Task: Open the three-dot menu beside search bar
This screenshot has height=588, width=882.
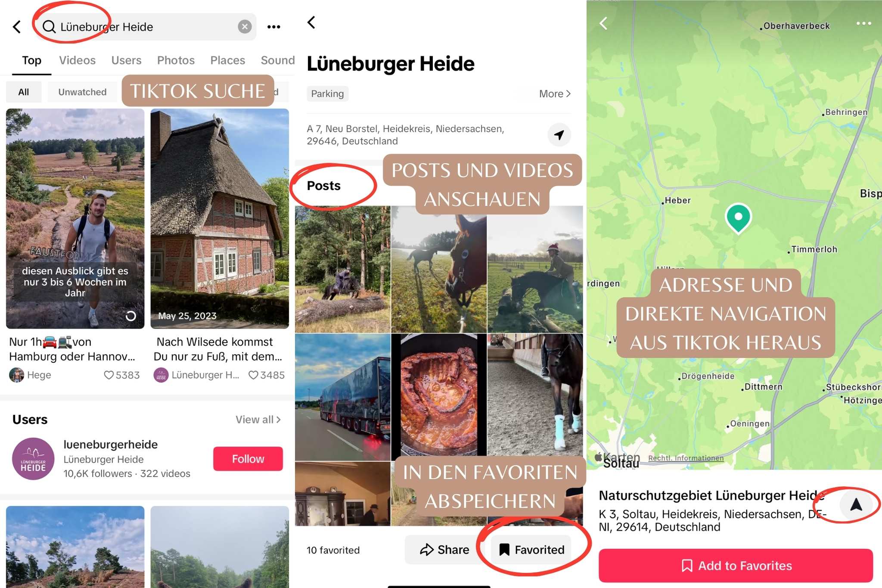Action: coord(273,27)
